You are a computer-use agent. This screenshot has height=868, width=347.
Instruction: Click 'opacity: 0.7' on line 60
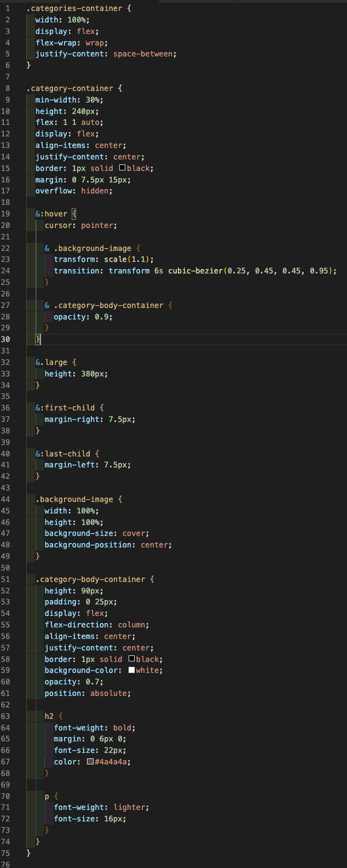tap(74, 682)
